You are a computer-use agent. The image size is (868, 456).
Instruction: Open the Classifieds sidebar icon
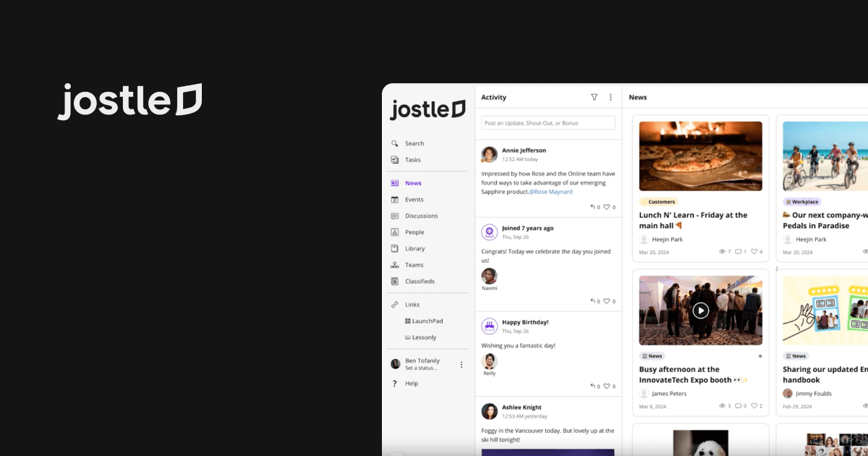pos(395,282)
